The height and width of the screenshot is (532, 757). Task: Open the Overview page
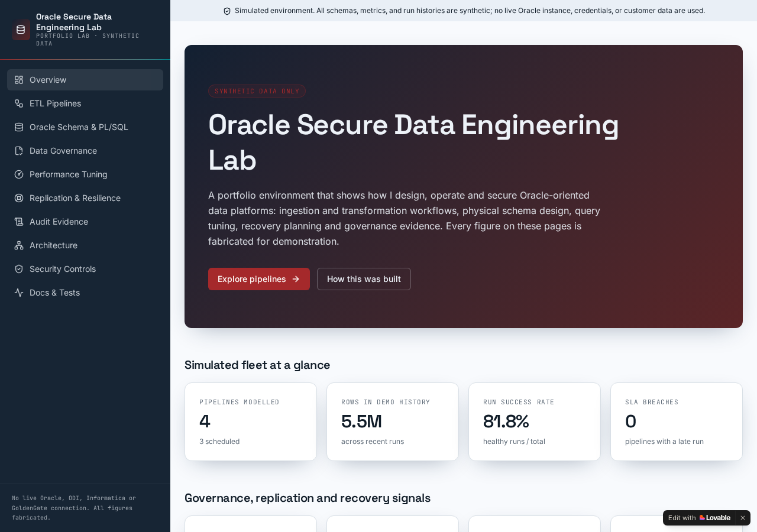pyautogui.click(x=85, y=80)
